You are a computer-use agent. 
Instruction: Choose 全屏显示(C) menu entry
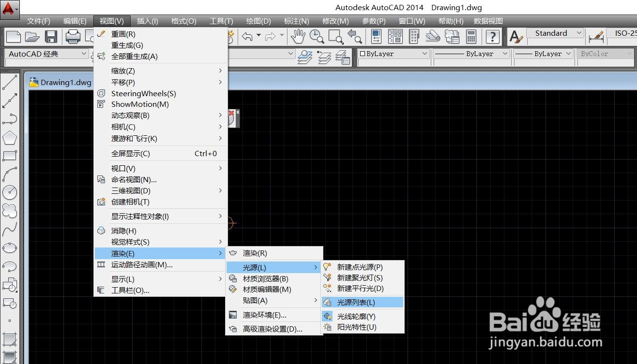coord(161,154)
